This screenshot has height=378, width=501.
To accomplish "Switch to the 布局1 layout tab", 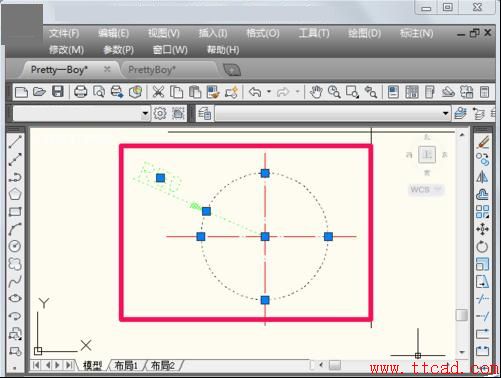I will click(126, 366).
